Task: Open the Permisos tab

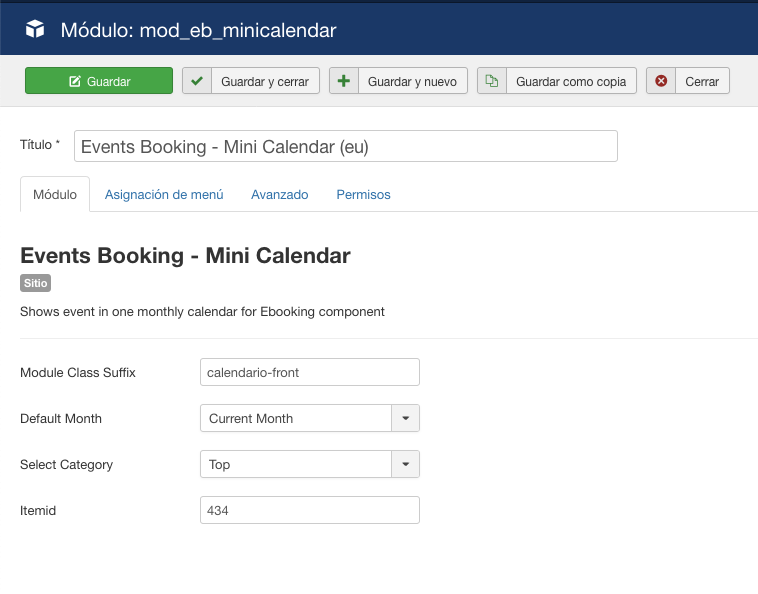Action: pos(363,194)
